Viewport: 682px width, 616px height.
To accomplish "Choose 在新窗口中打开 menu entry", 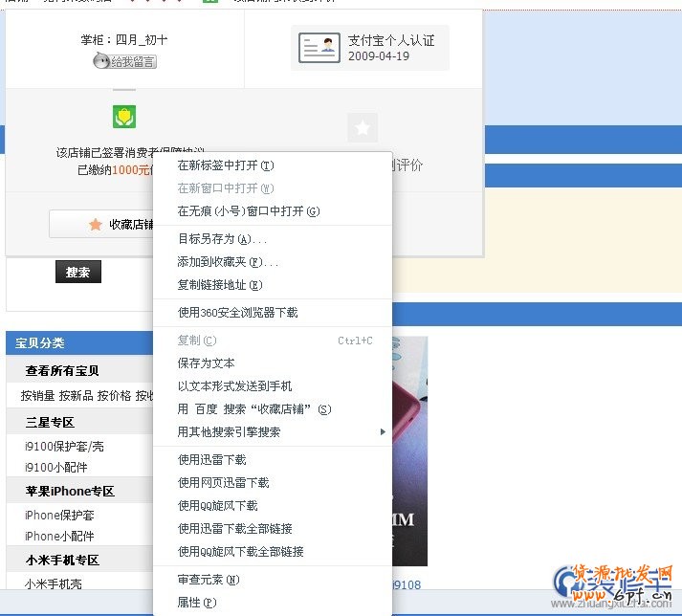I will [273, 188].
